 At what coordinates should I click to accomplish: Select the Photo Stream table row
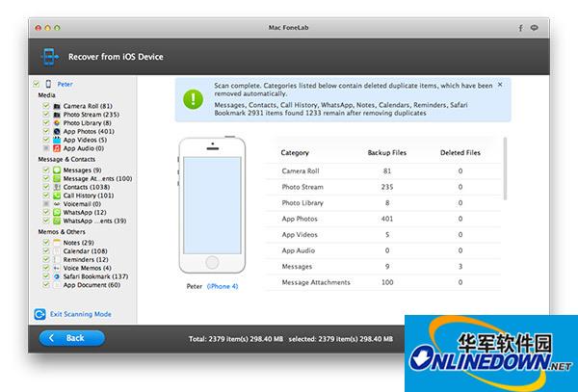point(383,187)
